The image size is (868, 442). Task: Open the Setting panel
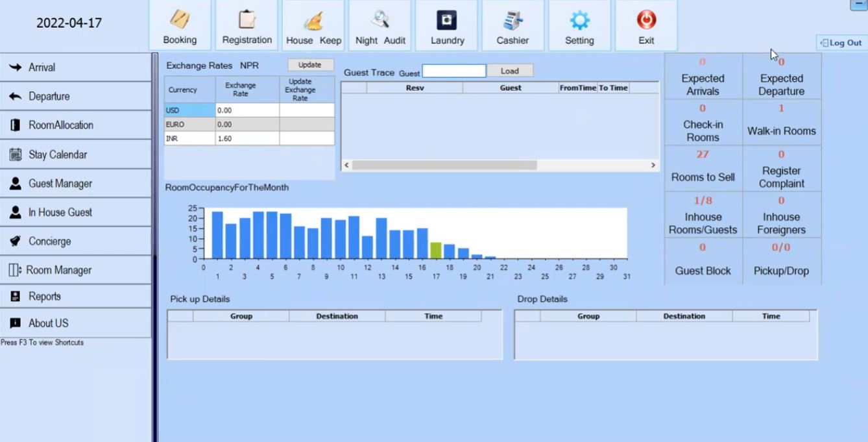click(x=579, y=25)
